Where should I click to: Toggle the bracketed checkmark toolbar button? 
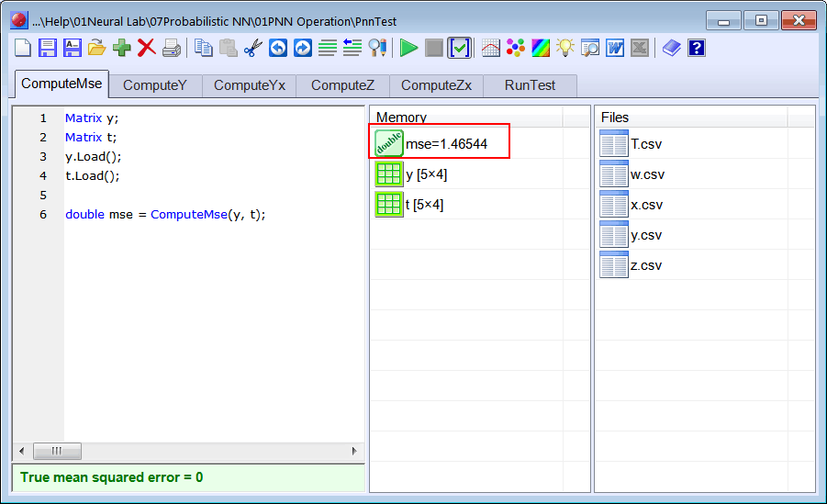[459, 48]
